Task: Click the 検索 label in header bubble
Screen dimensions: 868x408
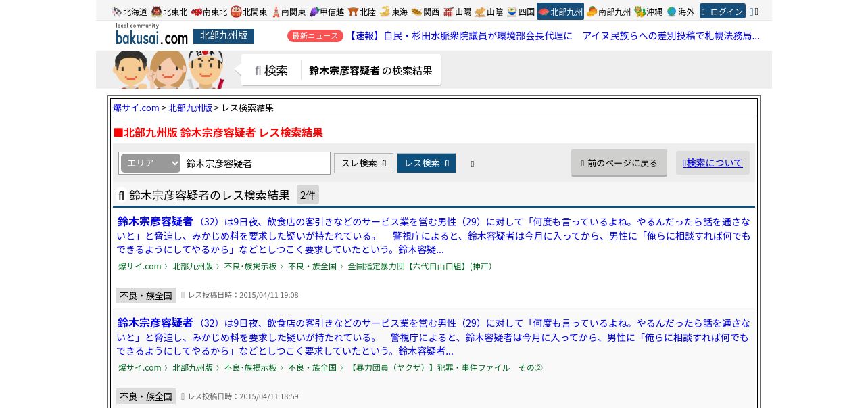Action: tap(271, 70)
